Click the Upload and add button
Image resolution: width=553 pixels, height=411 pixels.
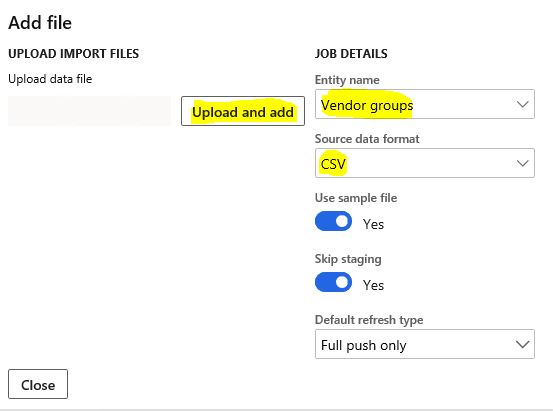(243, 111)
